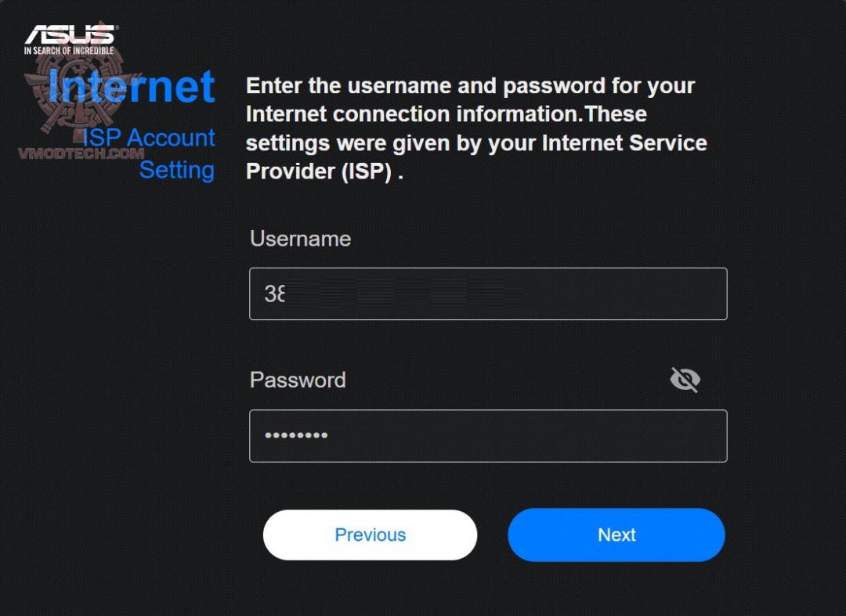Click the '38' text in Username field
This screenshot has width=846, height=616.
click(275, 294)
